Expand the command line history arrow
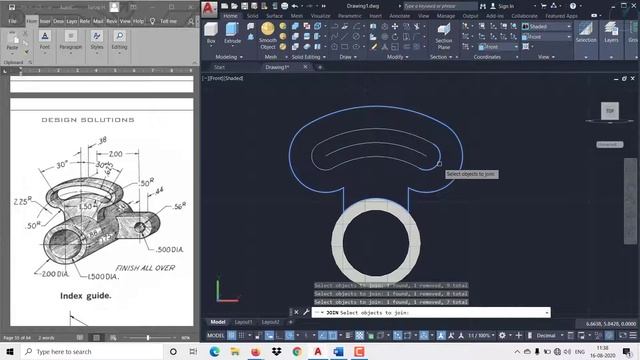Screen dimensions: 640x360 547,313
